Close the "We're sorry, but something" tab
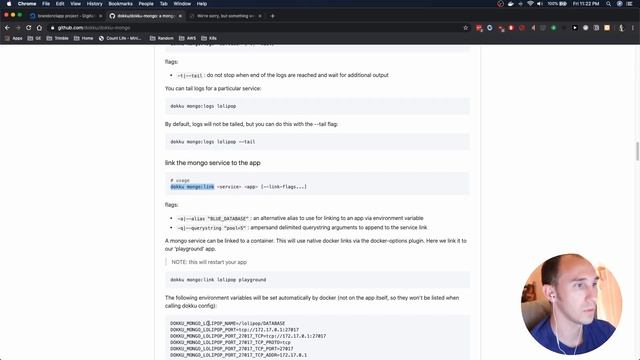This screenshot has width=640, height=360. [x=260, y=16]
